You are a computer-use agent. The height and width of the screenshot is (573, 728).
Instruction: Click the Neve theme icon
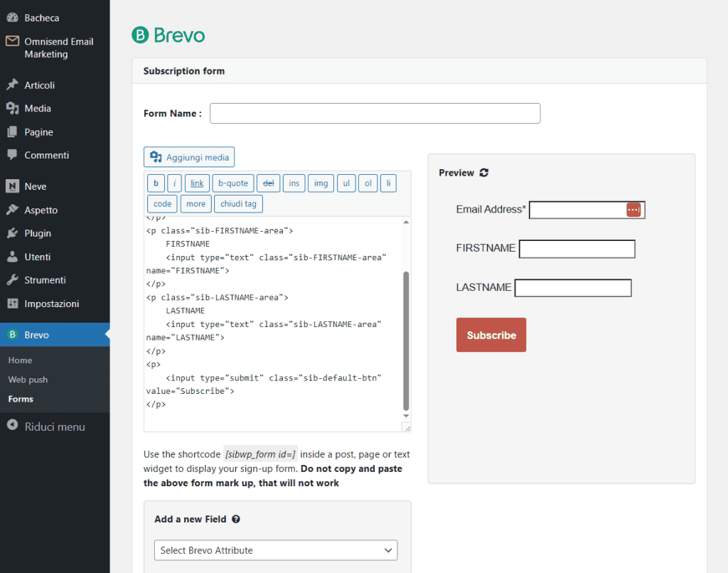(13, 186)
